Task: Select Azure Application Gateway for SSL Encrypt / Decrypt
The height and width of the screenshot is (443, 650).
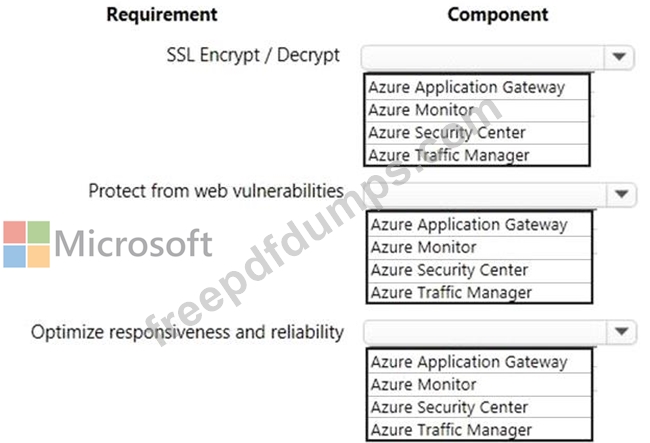Action: point(477,87)
